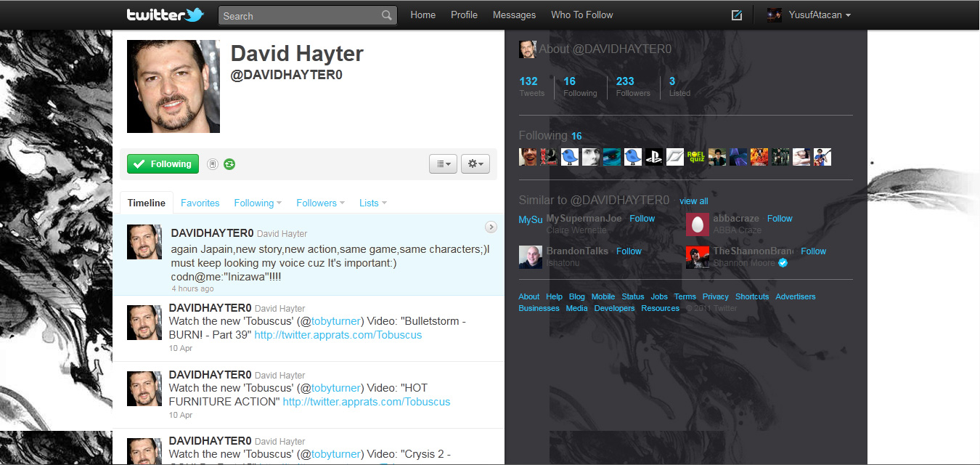Click the 3 Listed count
The image size is (980, 465).
679,86
